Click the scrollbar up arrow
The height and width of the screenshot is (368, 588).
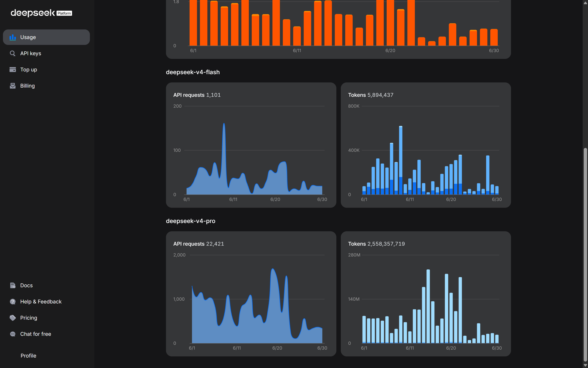coord(585,3)
